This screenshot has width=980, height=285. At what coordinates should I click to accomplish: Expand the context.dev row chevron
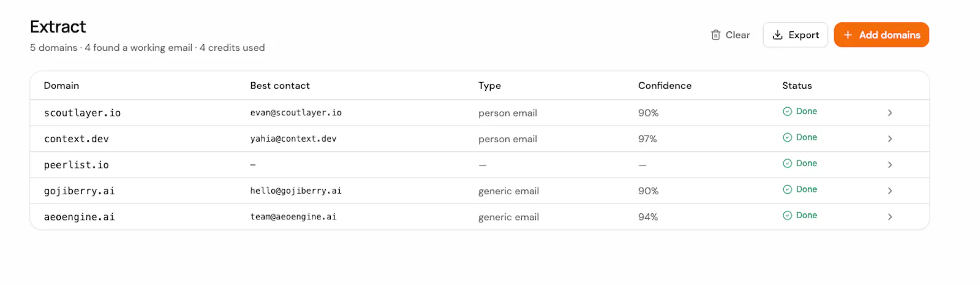[890, 139]
